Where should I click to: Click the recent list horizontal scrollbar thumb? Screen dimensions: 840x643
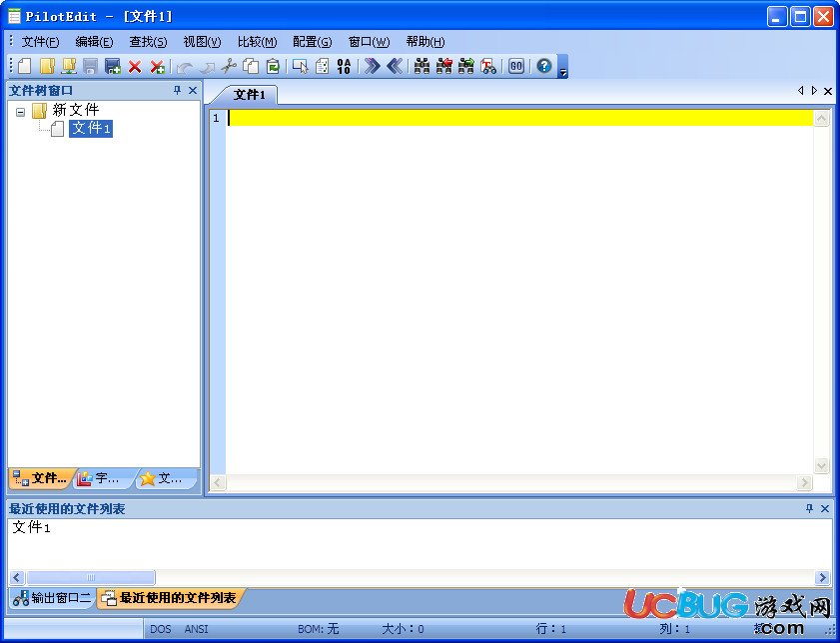(x=91, y=577)
